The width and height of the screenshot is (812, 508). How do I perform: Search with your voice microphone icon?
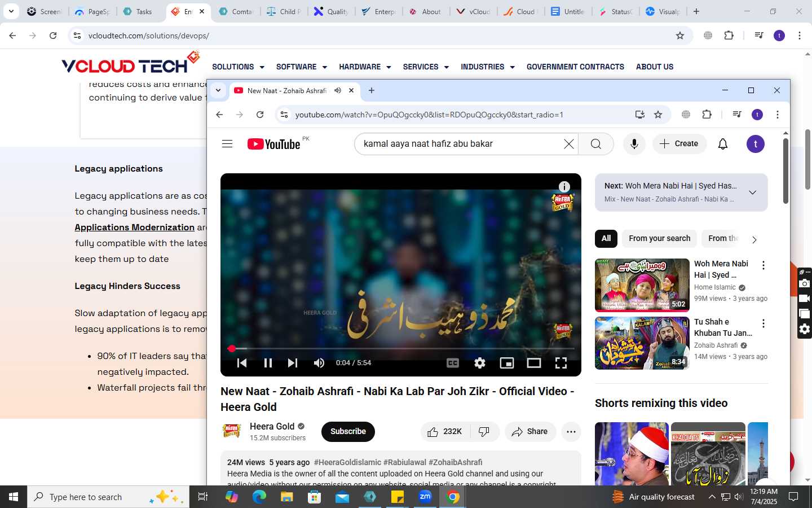[x=634, y=144]
